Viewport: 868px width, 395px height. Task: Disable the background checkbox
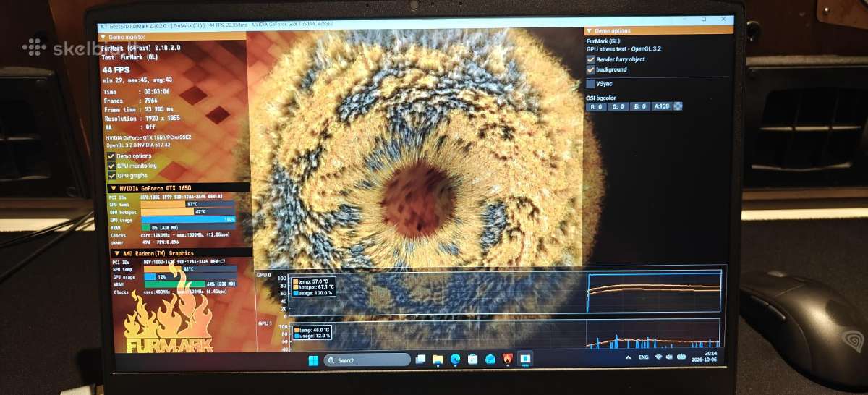tap(591, 69)
